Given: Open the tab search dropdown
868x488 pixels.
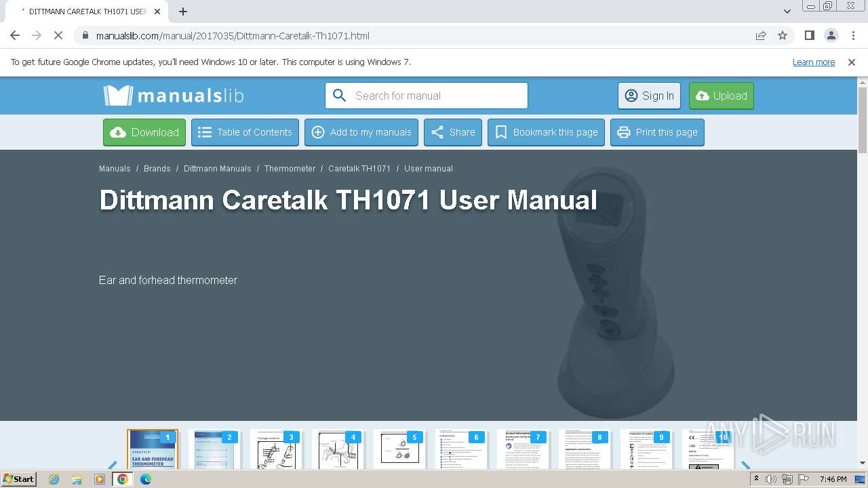Looking at the screenshot, I should click(x=787, y=12).
